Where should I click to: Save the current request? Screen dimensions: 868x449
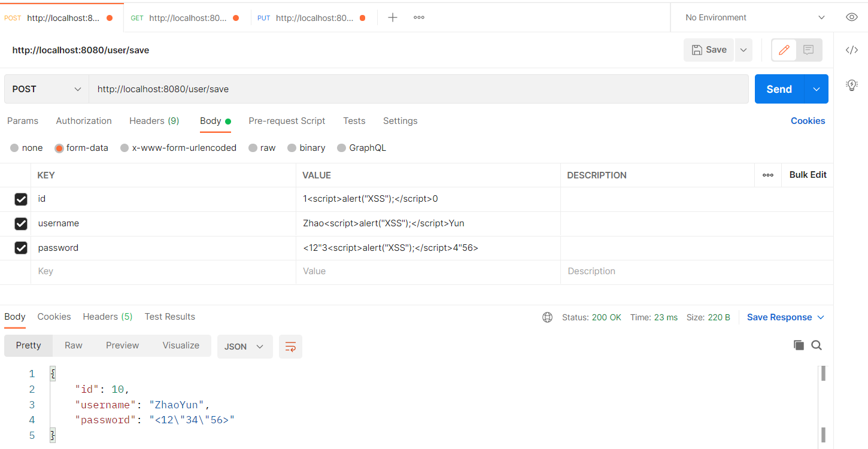pos(709,50)
